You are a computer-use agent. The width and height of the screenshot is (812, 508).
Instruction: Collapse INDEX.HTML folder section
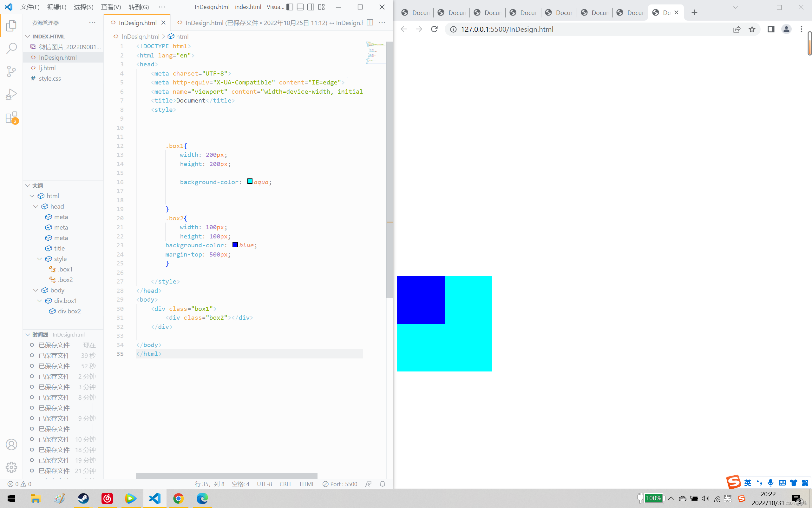28,36
